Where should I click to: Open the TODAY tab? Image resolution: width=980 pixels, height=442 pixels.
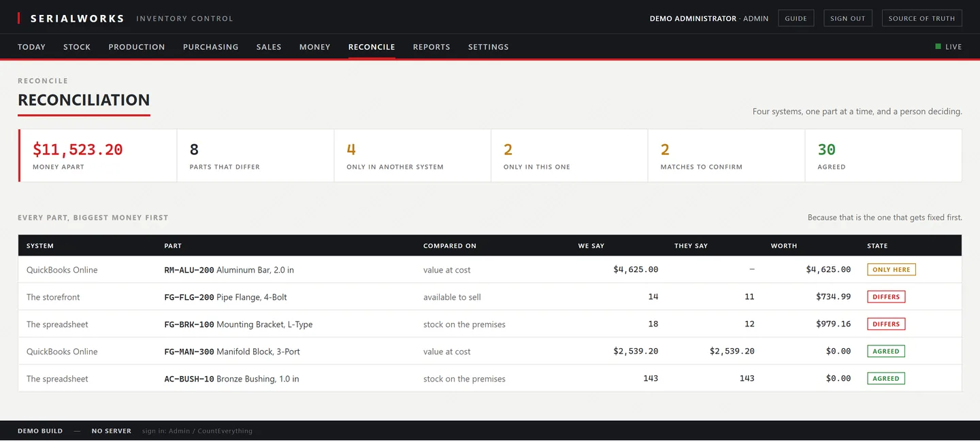point(31,47)
